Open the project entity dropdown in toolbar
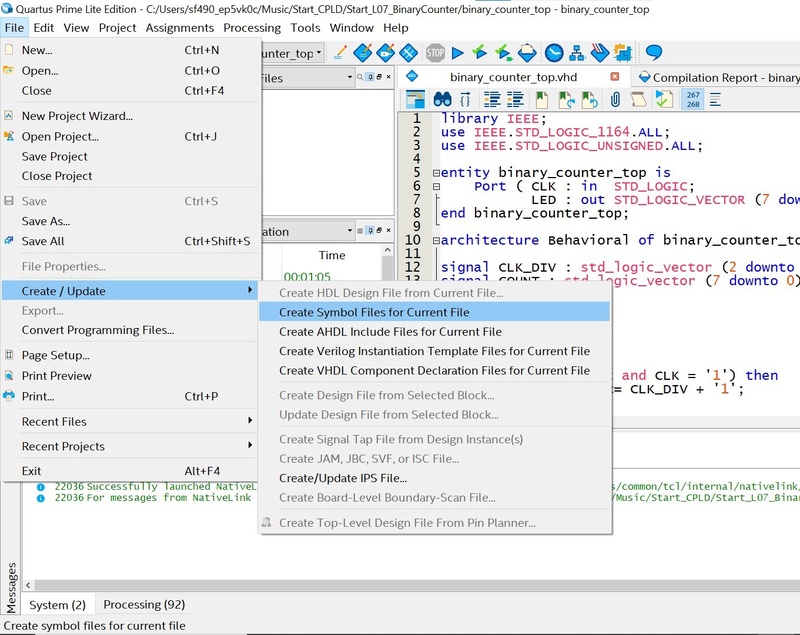The height and width of the screenshot is (635, 800). tap(319, 53)
